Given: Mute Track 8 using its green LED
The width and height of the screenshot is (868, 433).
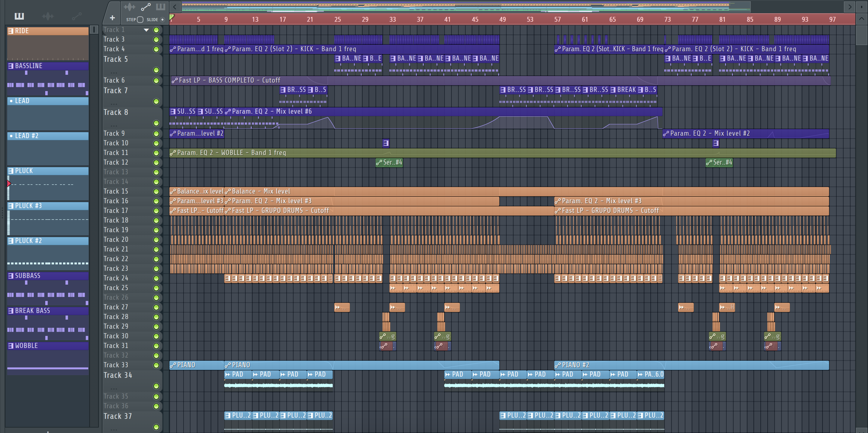Looking at the screenshot, I should coord(156,123).
